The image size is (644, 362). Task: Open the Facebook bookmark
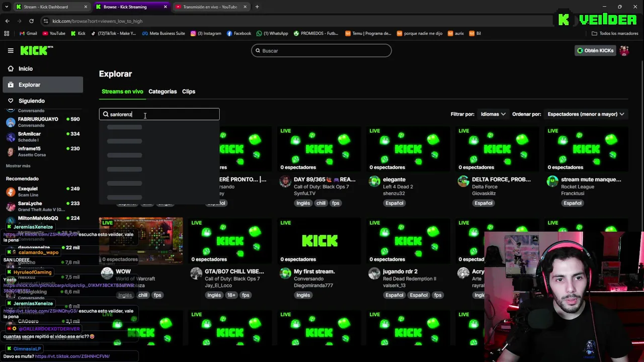(x=239, y=33)
